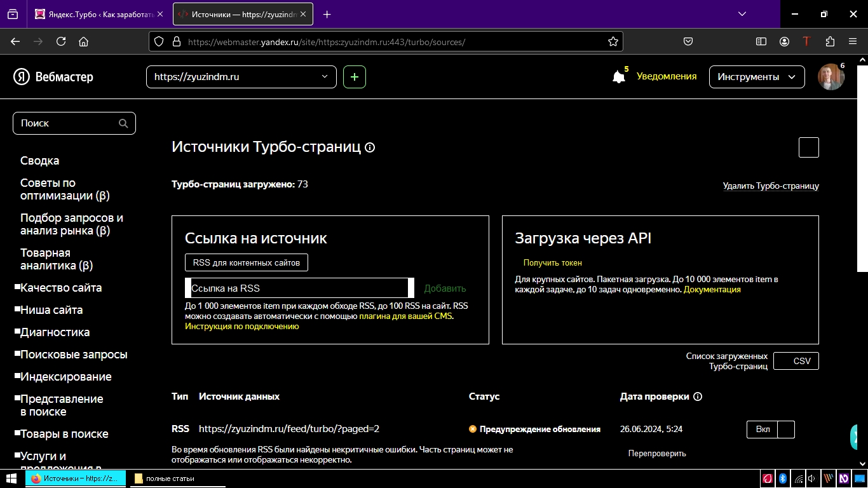Reload the current page

(x=61, y=41)
